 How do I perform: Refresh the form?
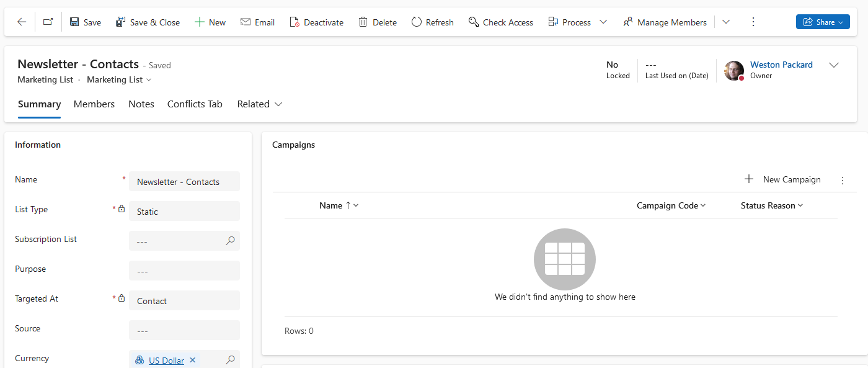tap(433, 22)
